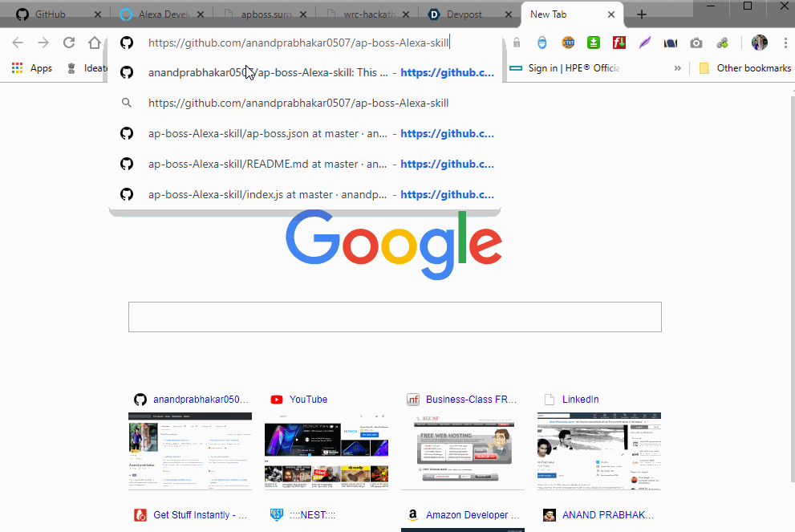Switch to the wrc-hackathon tab

point(369,14)
